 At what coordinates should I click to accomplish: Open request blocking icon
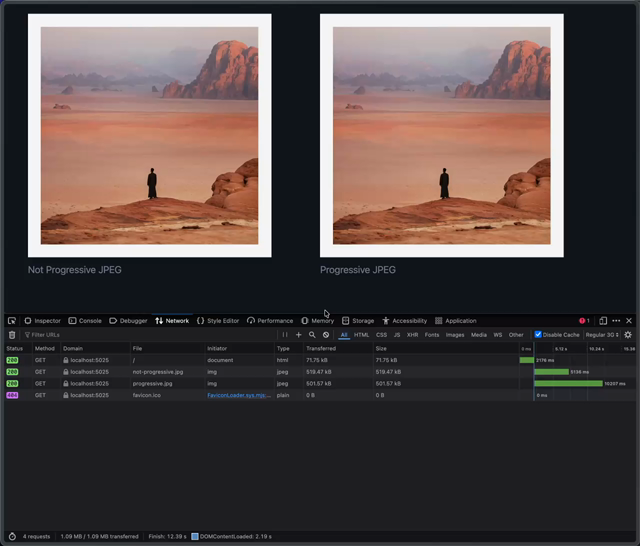click(x=326, y=335)
